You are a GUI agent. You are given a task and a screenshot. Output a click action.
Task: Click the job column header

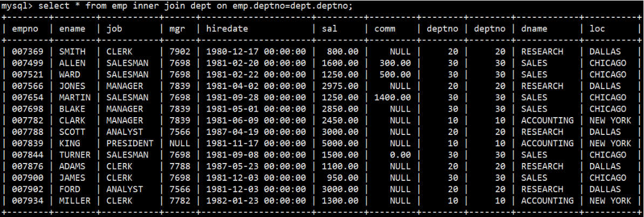tap(114, 30)
